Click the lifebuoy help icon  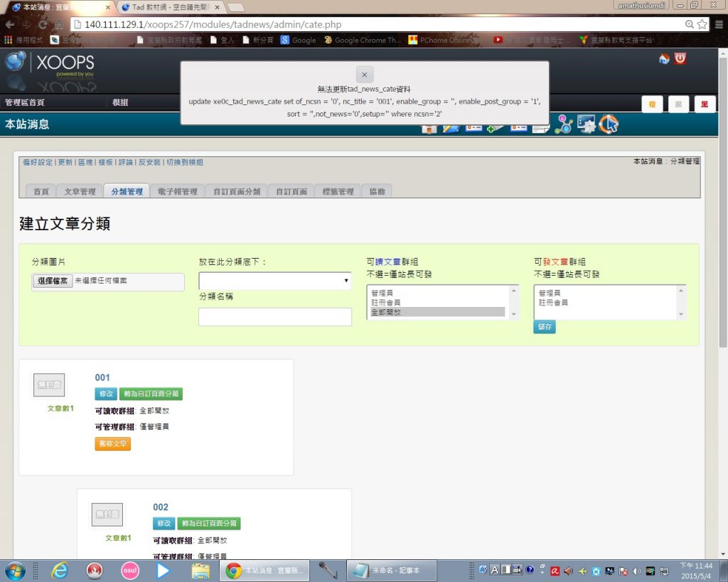pos(609,124)
